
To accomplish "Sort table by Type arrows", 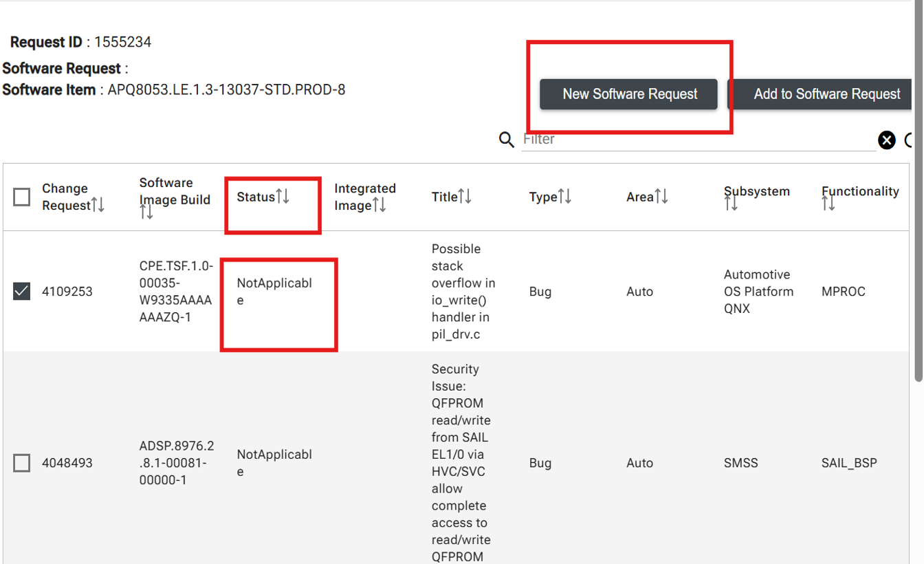I will (564, 197).
